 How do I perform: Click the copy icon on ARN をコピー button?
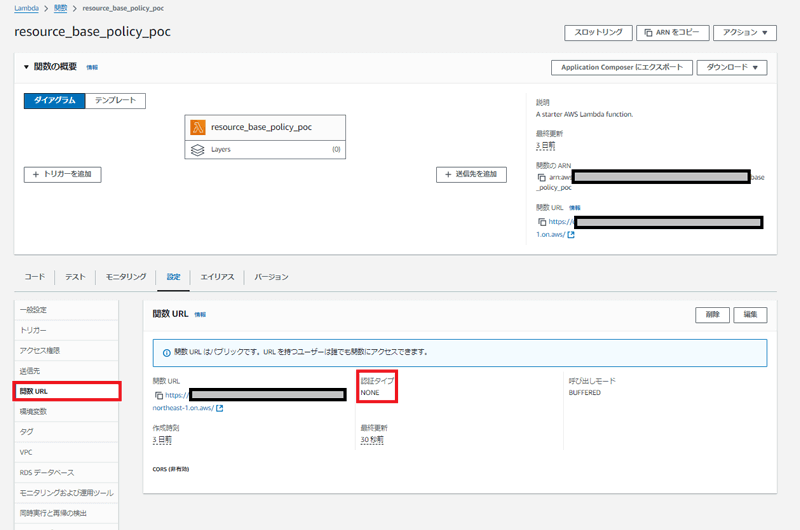tap(648, 33)
